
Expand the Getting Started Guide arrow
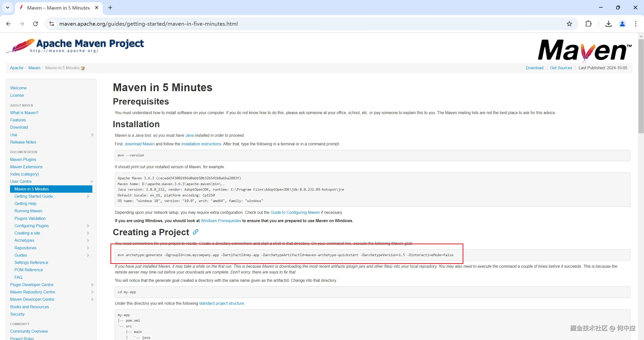88,196
